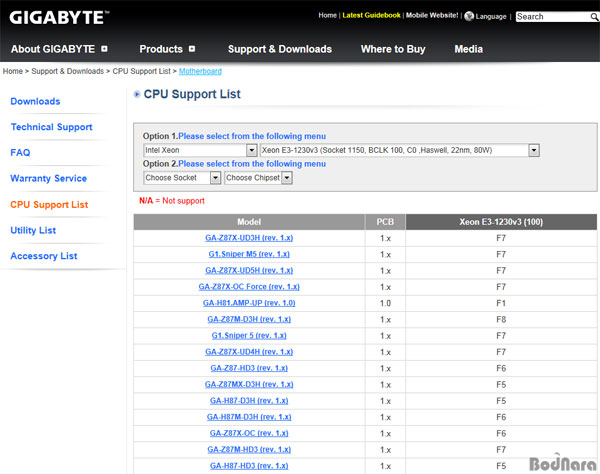Screen dimensions: 600x474
Task: Open GA-Z87X-UD5H (rev. 1.x) link
Action: pyautogui.click(x=249, y=270)
